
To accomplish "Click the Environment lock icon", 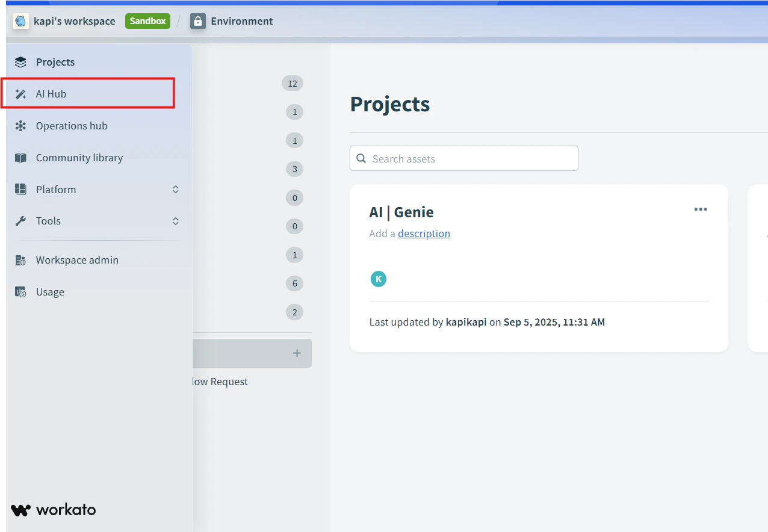I will click(x=198, y=21).
